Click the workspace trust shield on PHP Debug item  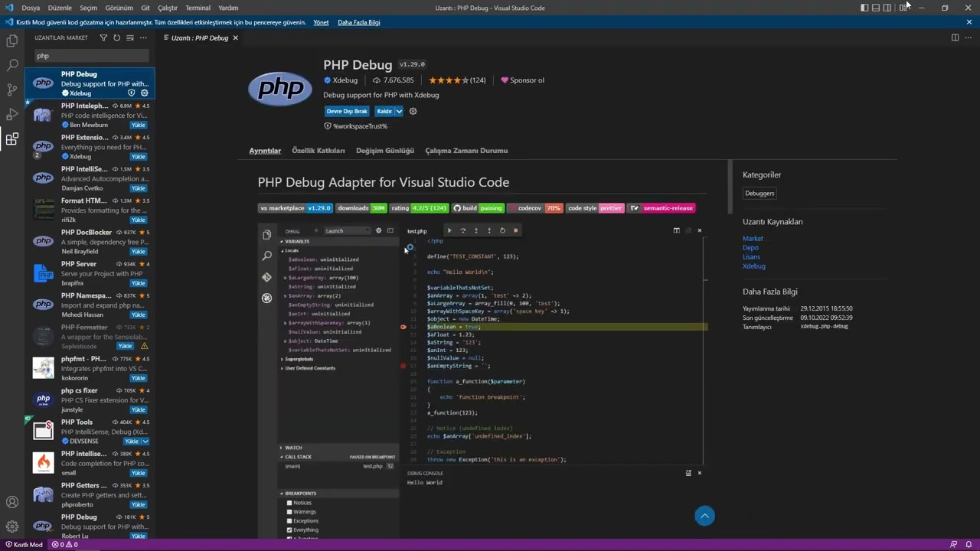click(132, 93)
